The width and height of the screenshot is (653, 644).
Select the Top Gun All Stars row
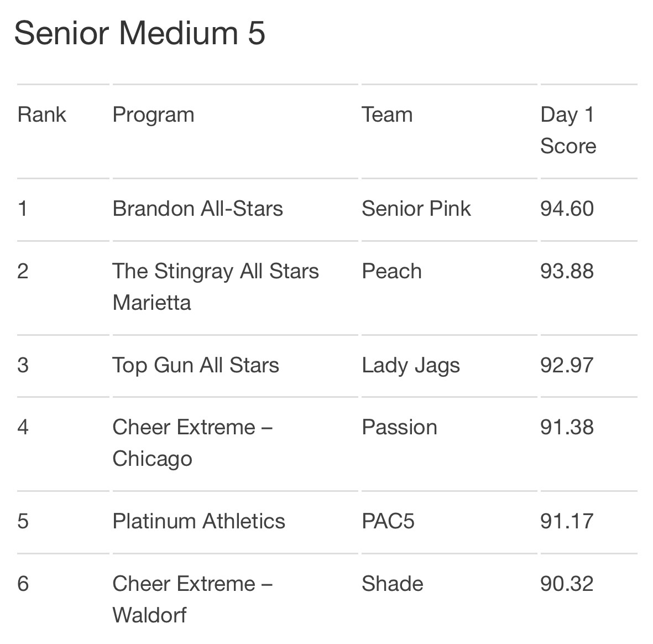tap(327, 365)
